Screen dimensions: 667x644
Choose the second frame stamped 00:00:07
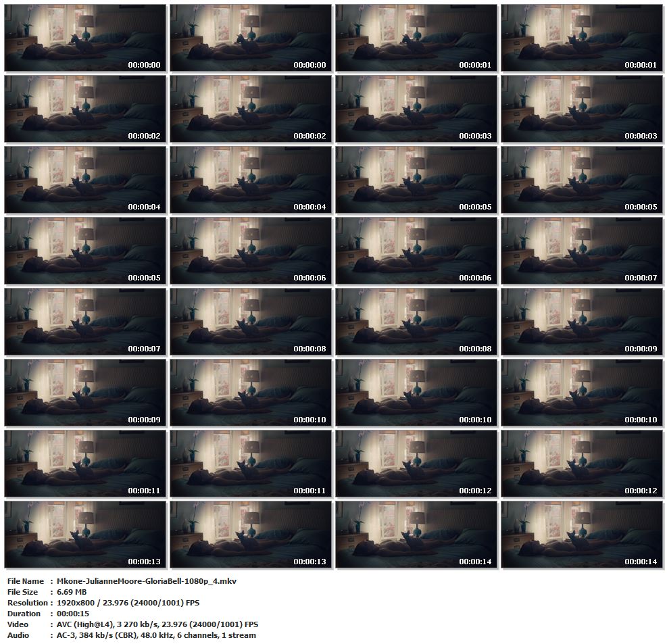(85, 322)
